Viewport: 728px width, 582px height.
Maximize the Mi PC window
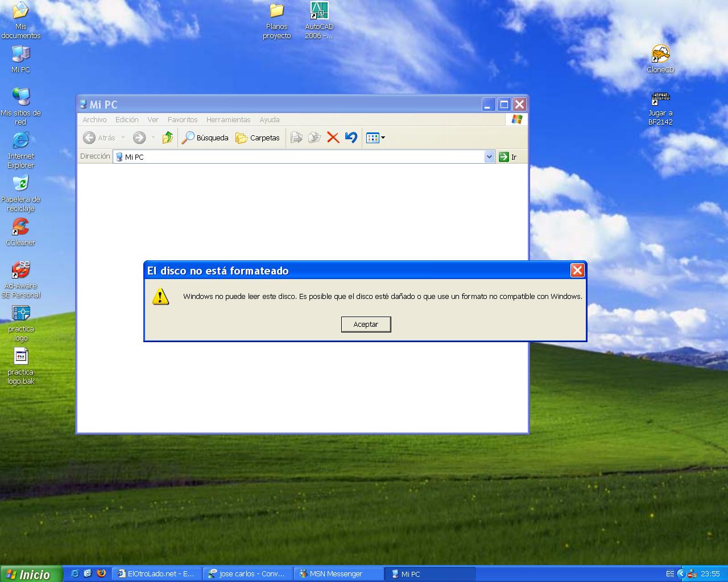click(x=504, y=105)
